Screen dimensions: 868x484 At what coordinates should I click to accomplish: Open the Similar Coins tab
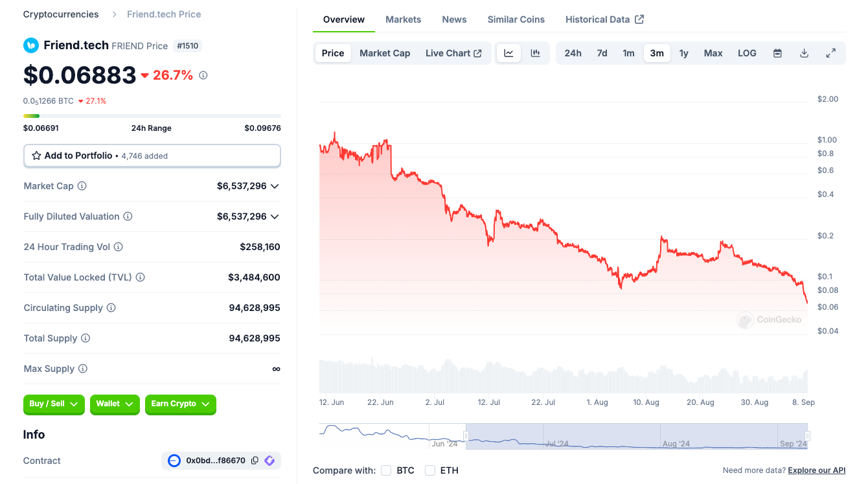[516, 19]
